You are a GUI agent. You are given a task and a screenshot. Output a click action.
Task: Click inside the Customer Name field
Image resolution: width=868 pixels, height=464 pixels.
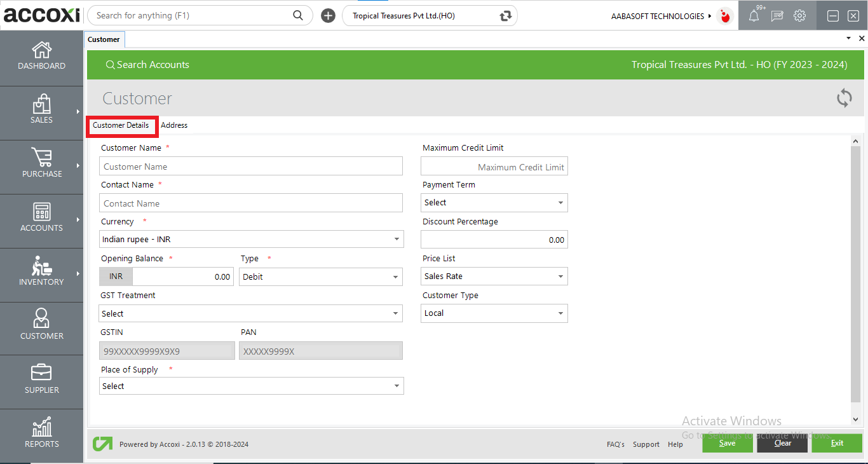click(x=251, y=166)
